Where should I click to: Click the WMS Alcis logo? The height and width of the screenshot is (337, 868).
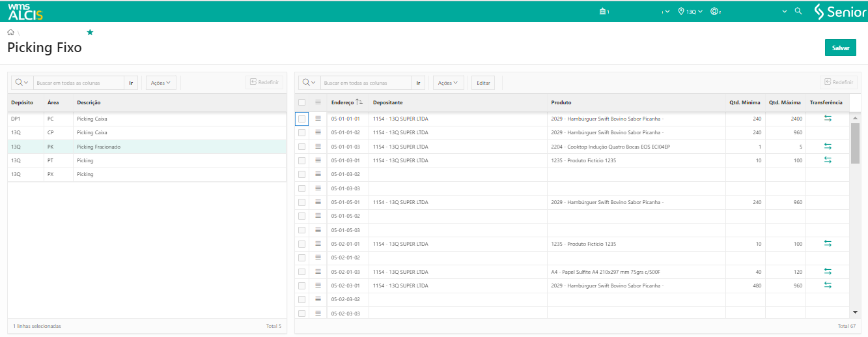[25, 11]
